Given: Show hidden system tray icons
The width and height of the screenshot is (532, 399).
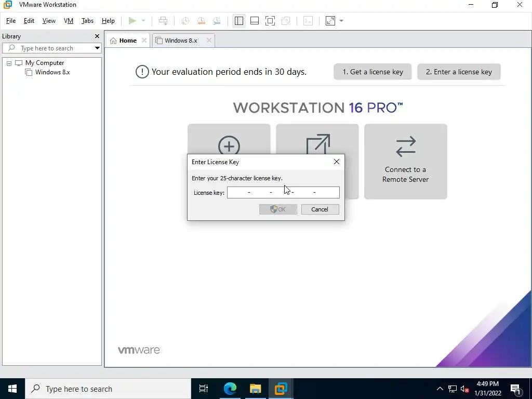Looking at the screenshot, I should (x=440, y=389).
